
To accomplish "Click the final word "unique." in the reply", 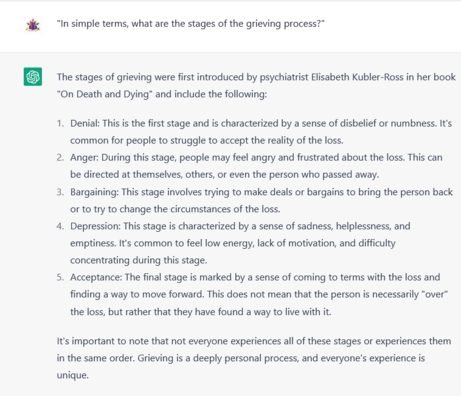I will [73, 375].
